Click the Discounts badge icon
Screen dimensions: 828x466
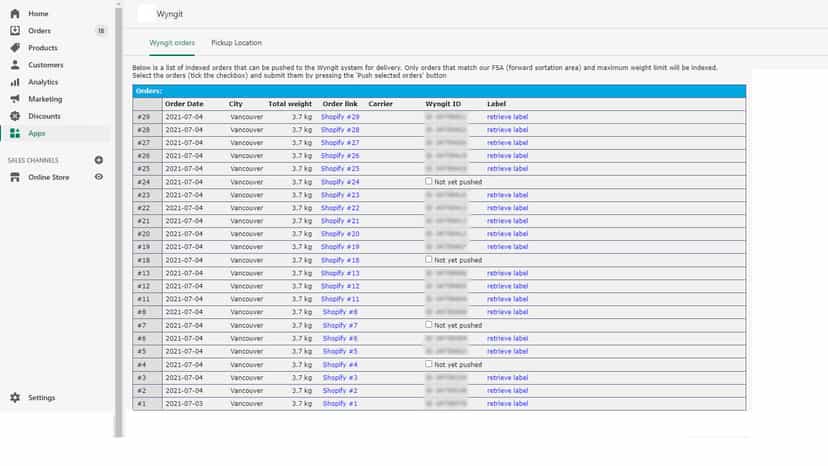pos(15,116)
